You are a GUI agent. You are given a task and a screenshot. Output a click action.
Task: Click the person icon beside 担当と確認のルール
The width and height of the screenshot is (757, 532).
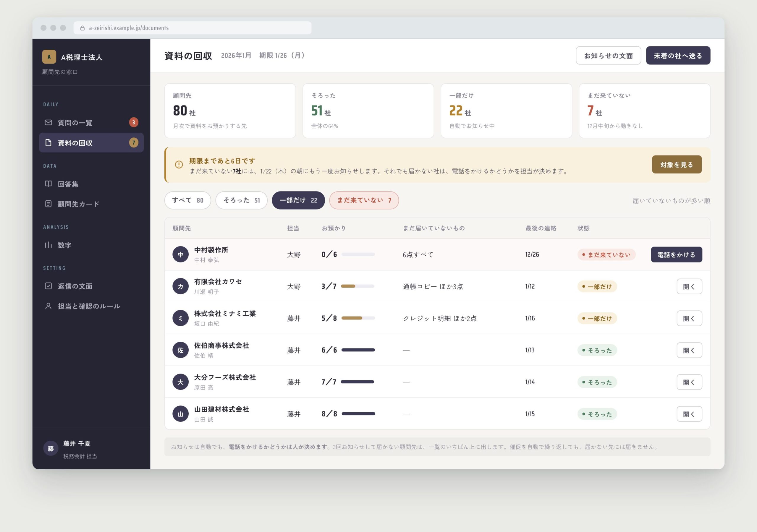pyautogui.click(x=48, y=306)
